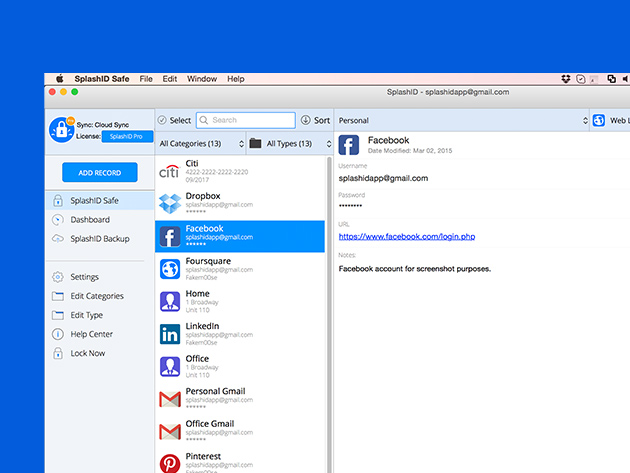This screenshot has width=630, height=473.
Task: Click the folder icon beside All Types
Action: 256,143
